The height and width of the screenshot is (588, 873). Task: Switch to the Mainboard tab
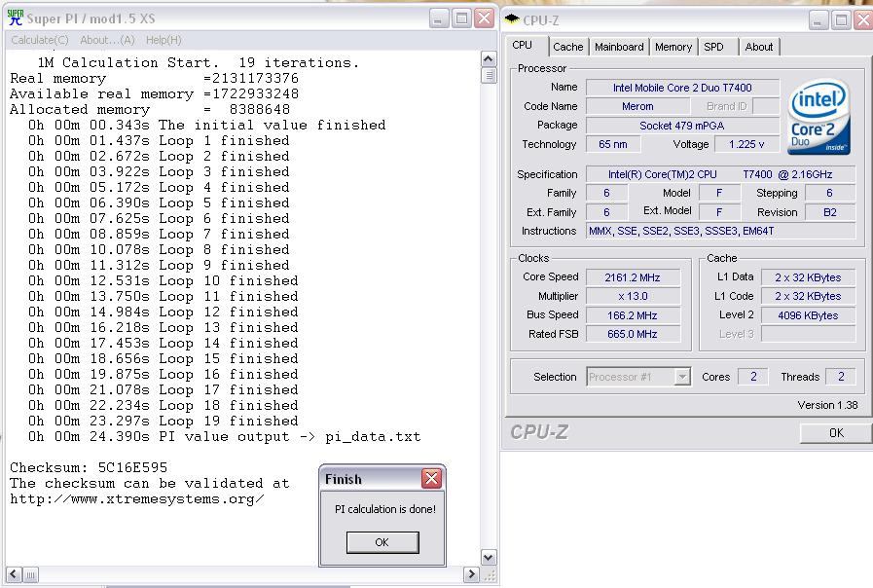coord(619,48)
